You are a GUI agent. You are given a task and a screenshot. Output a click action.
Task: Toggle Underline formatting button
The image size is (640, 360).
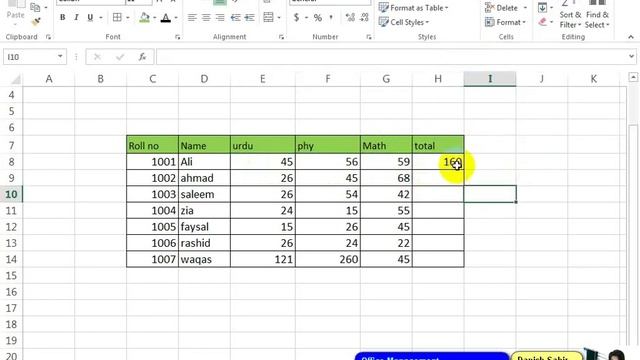[90, 18]
